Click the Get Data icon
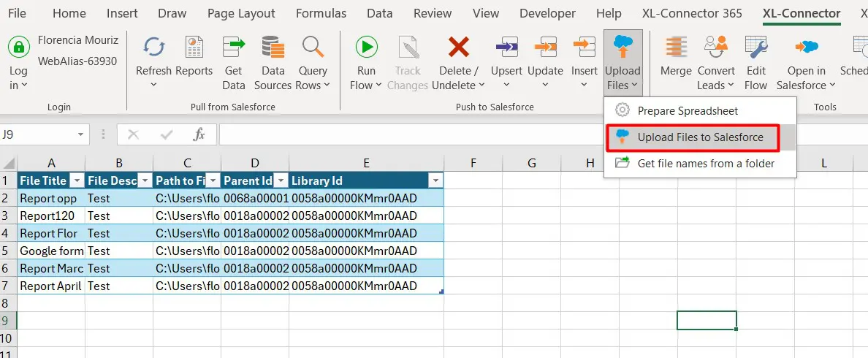Image resolution: width=868 pixels, height=358 pixels. click(234, 47)
